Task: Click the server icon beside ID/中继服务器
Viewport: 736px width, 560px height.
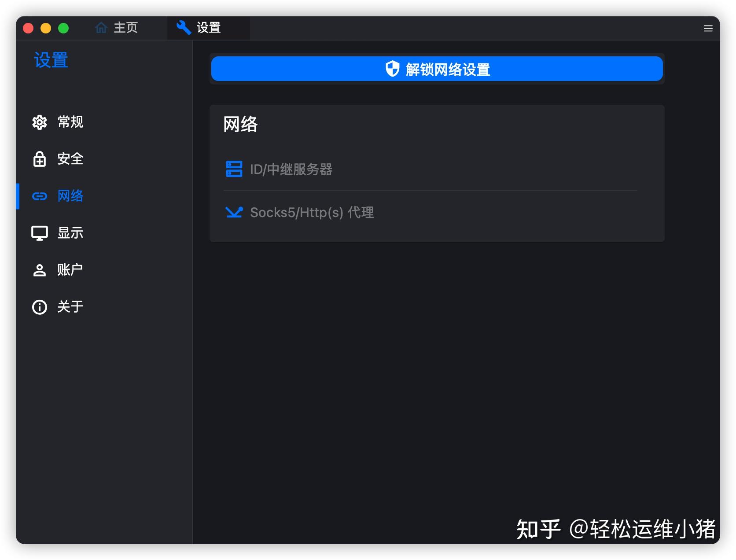Action: point(235,169)
